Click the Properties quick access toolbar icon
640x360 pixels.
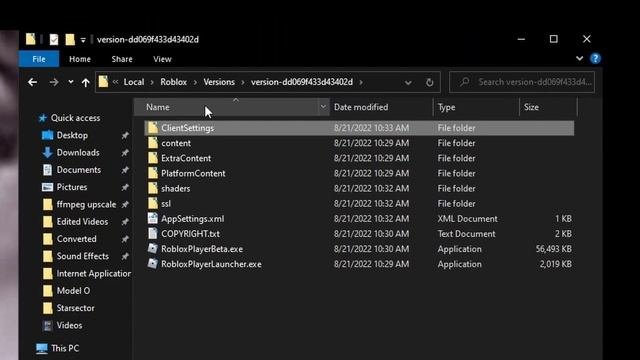pyautogui.click(x=54, y=40)
